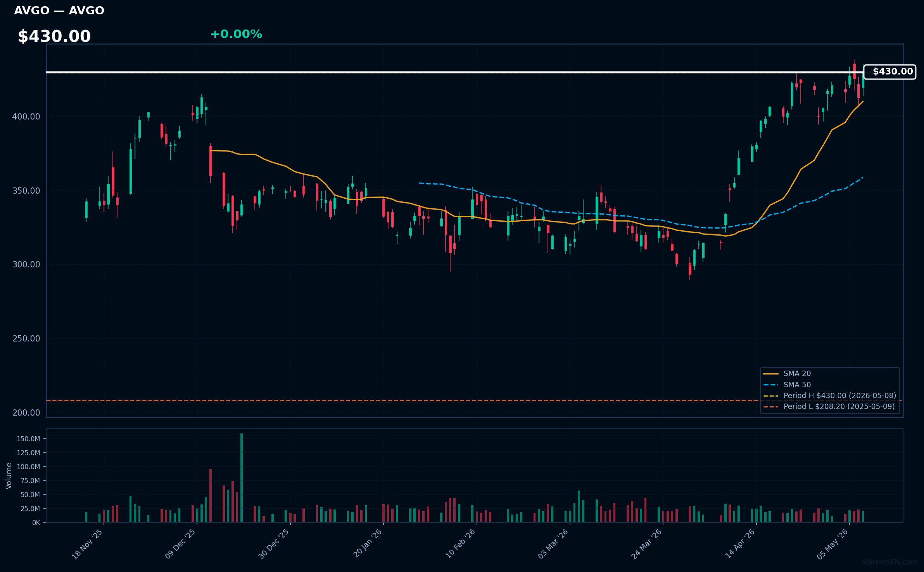Click the blue dashed SMA 50 legend sample

(771, 385)
